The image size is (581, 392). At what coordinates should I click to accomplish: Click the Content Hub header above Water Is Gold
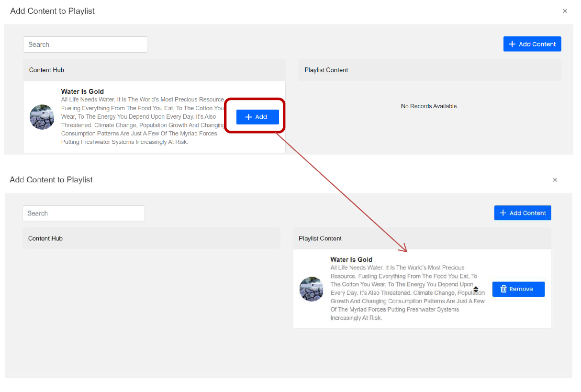click(46, 70)
